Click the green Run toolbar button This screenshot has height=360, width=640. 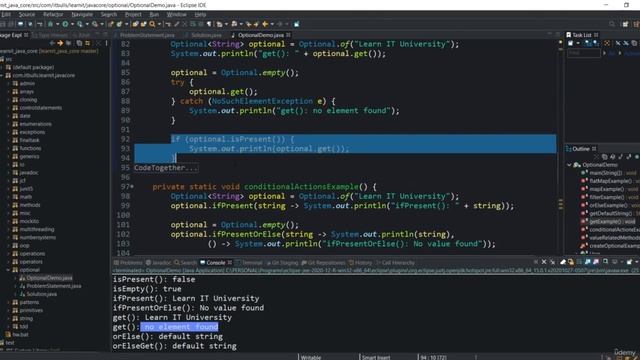pyautogui.click(x=65, y=24)
